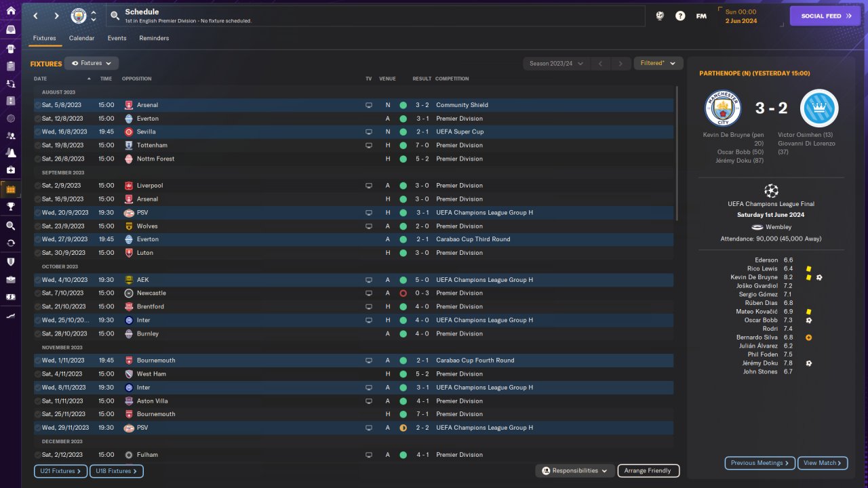Click the Newcastle 0 - 3 result
This screenshot has height=488, width=868.
pos(422,293)
